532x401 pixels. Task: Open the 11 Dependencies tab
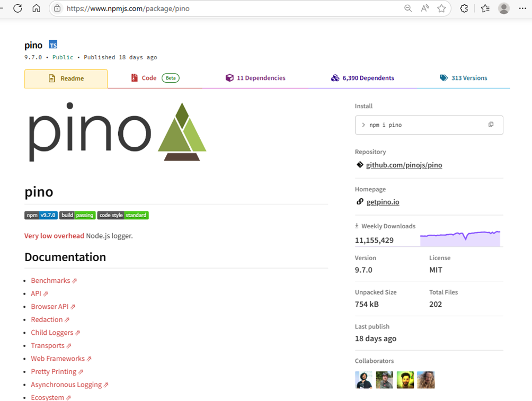[255, 78]
